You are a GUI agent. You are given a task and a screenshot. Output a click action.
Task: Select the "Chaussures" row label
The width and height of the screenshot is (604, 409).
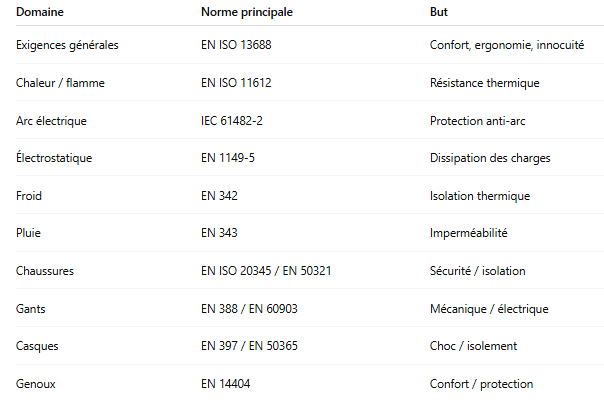tap(46, 271)
